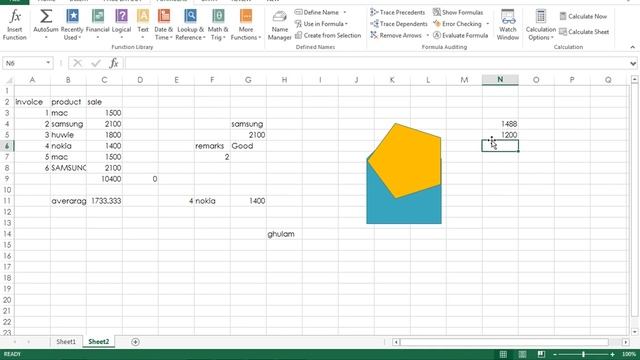The image size is (640, 360).
Task: Click the zoom slider handle
Action: coord(583,354)
